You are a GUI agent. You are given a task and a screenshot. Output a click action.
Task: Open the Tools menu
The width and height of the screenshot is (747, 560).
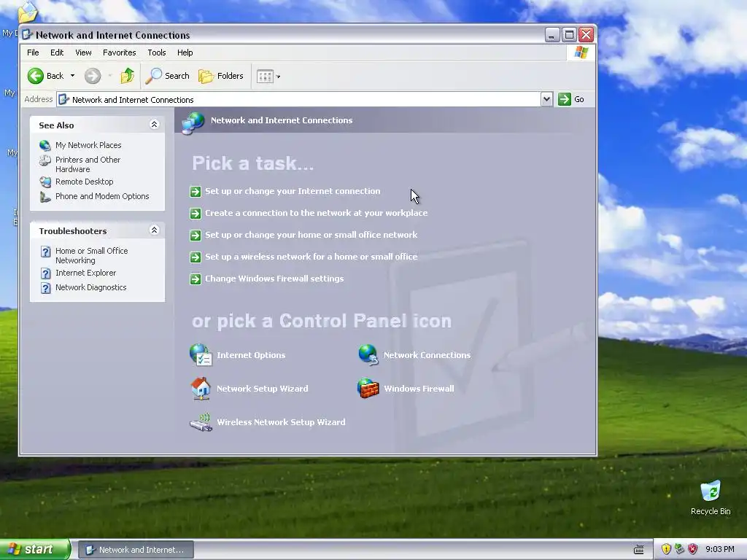157,52
